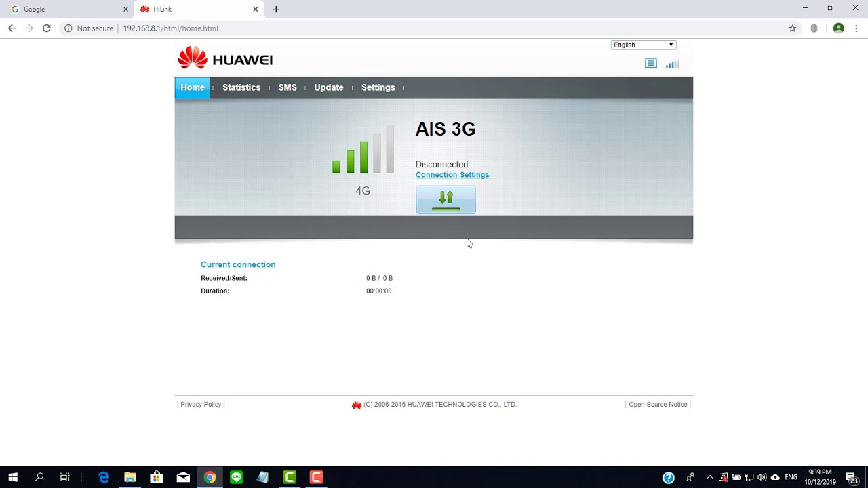Reload the page with the refresh icon
Screen dimensions: 868x488
[47, 28]
